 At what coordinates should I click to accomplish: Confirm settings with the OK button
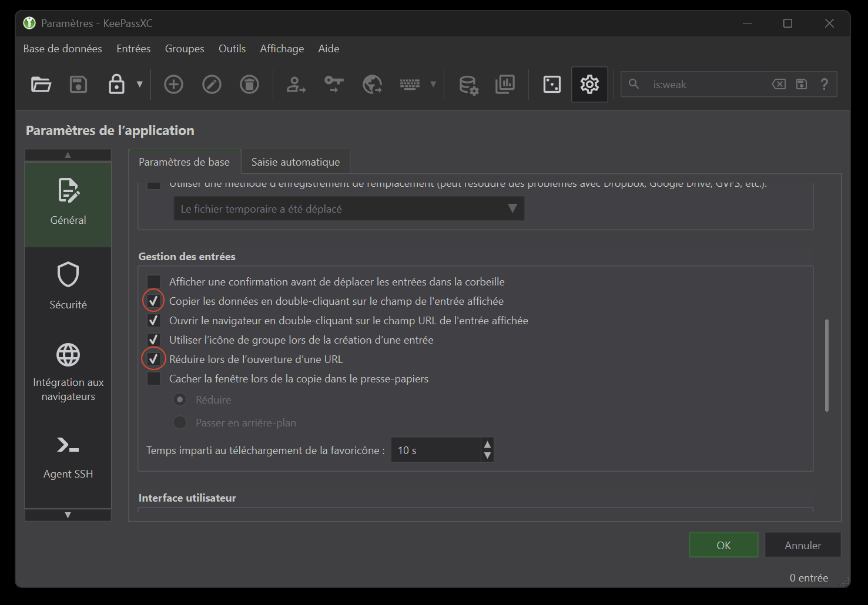coord(723,545)
